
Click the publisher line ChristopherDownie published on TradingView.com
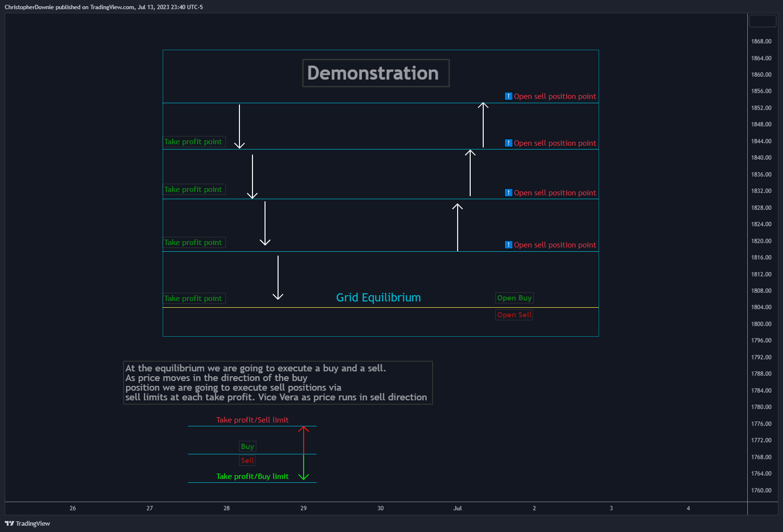104,7
